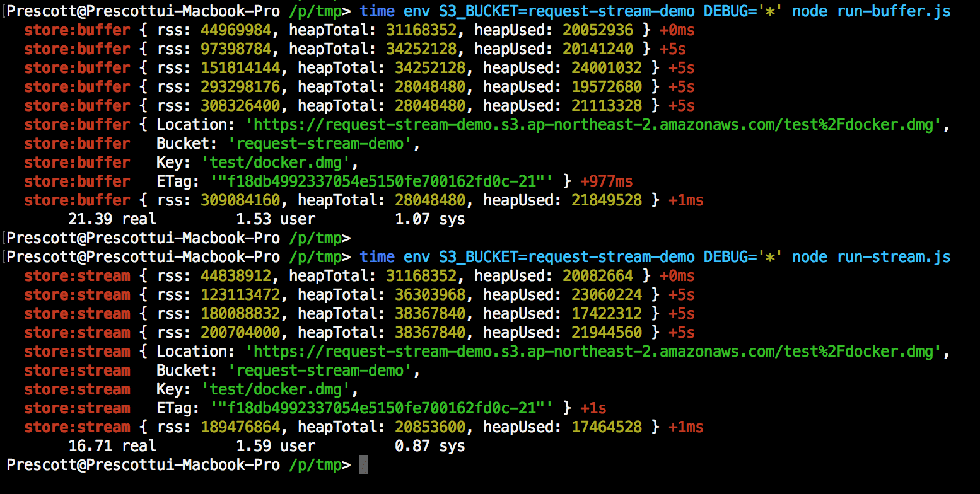Click the run-stream.js file name in command
The height and width of the screenshot is (494, 980).
click(x=894, y=257)
